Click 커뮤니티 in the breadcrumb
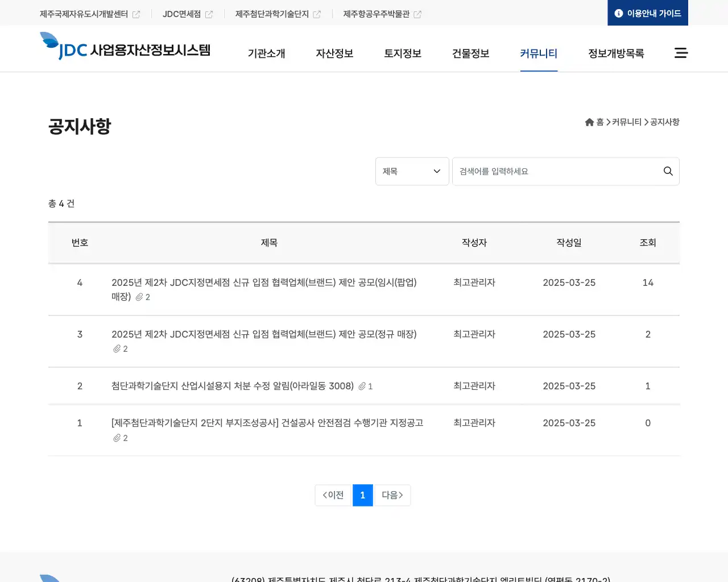Screen dimensions: 728x582 pyautogui.click(x=627, y=122)
